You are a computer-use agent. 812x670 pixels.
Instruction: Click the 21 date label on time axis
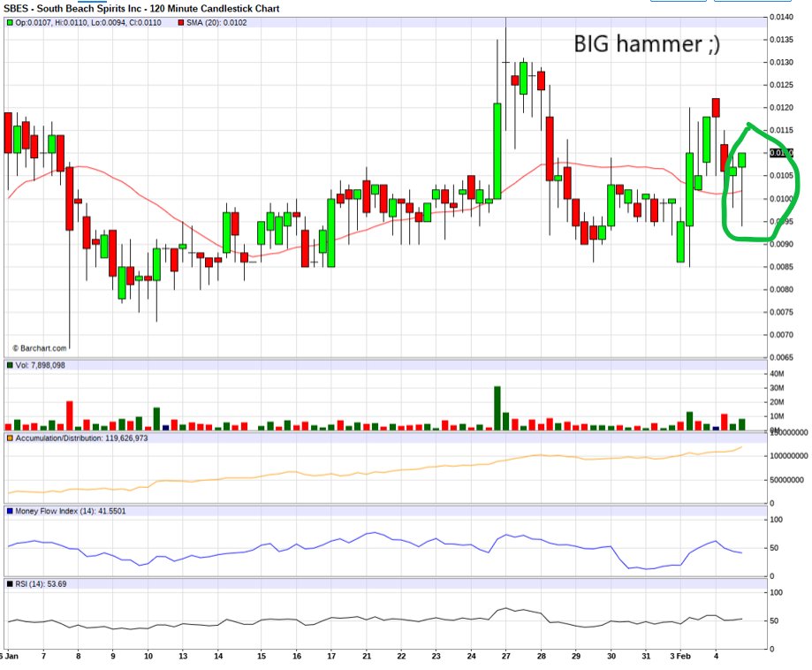367,656
